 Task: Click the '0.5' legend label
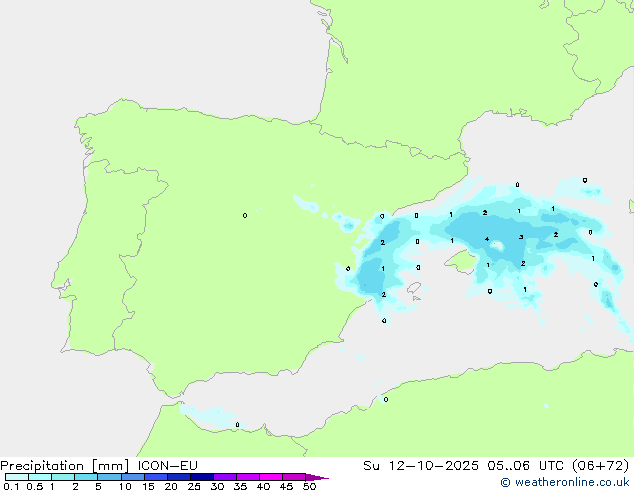click(x=35, y=486)
